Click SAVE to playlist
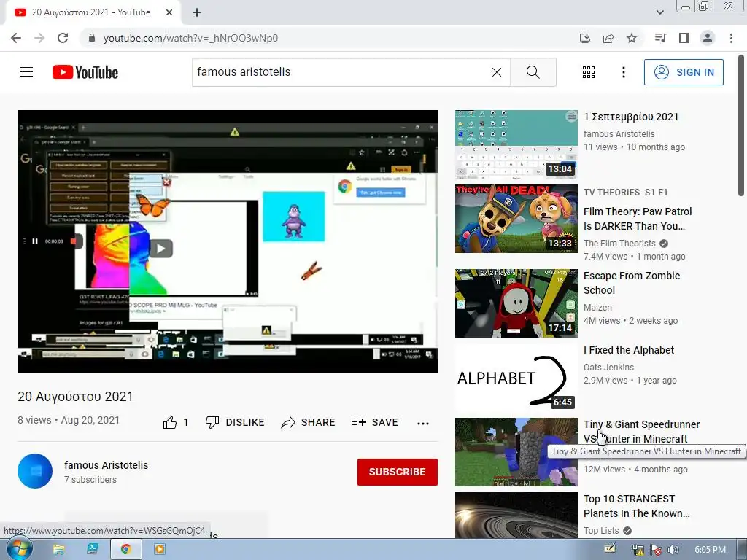The width and height of the screenshot is (747, 560). click(374, 422)
